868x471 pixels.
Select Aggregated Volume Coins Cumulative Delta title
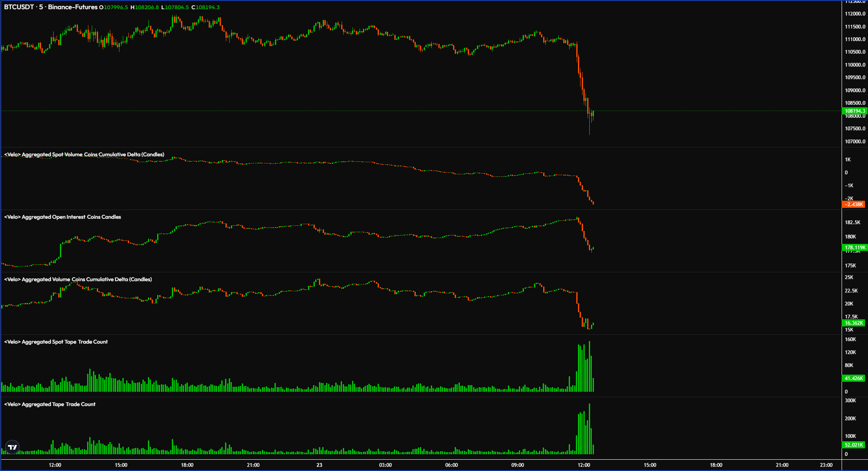click(78, 279)
